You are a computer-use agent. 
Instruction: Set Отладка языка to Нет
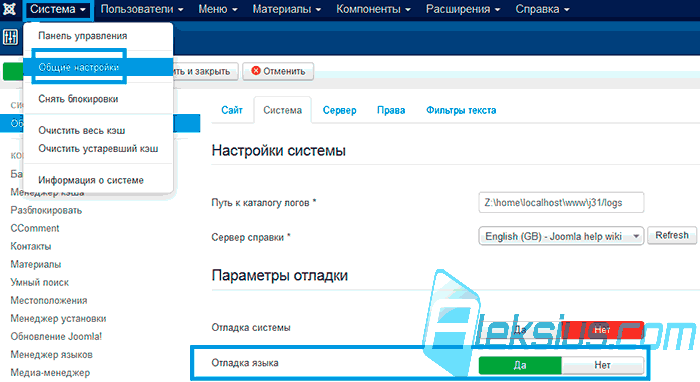tap(602, 365)
